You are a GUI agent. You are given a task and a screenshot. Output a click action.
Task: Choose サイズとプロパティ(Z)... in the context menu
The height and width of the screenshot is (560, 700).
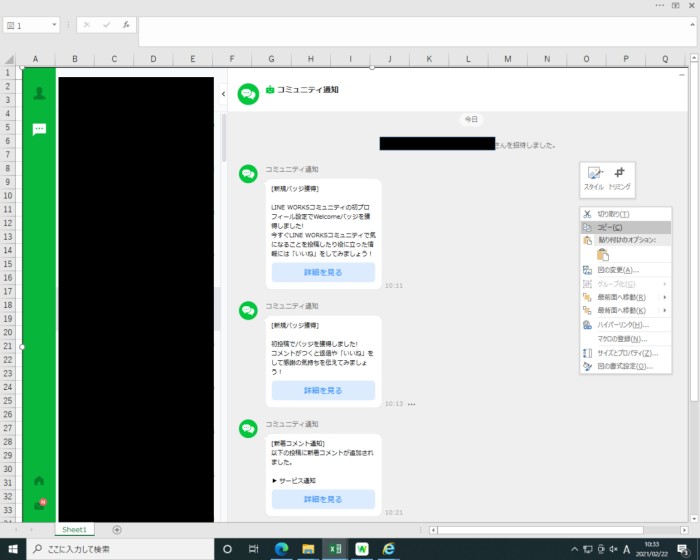point(626,353)
